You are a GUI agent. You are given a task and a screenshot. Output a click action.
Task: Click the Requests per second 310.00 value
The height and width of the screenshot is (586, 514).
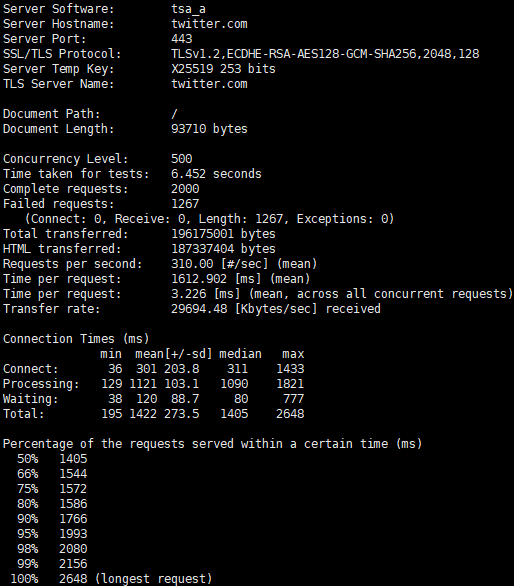pos(192,264)
